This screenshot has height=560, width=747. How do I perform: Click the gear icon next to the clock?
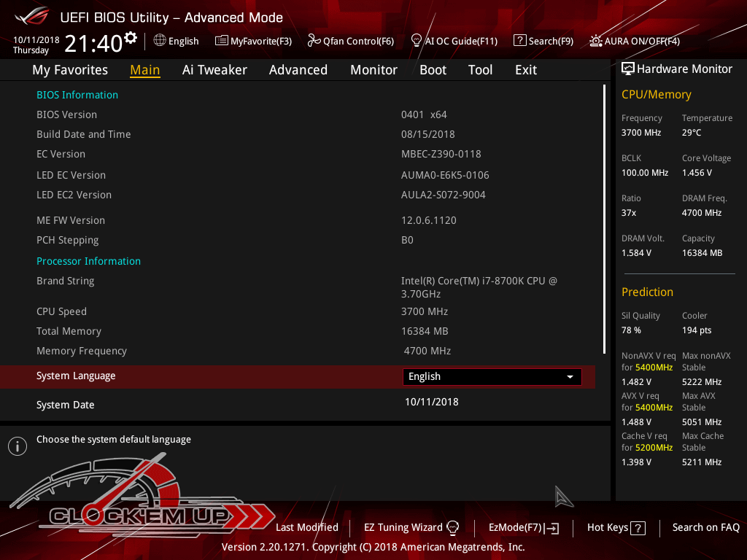pyautogui.click(x=131, y=37)
